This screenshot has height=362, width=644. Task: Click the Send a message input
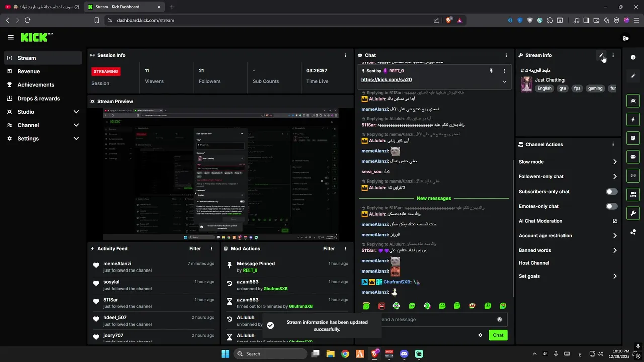[435, 319]
